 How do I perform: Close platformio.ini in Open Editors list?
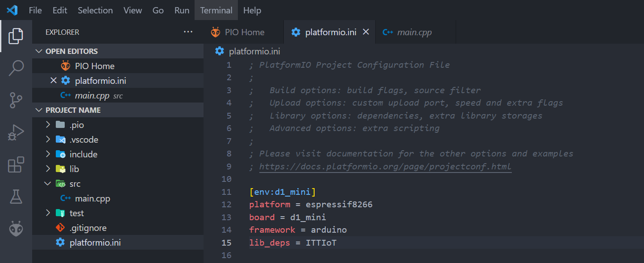pyautogui.click(x=54, y=81)
